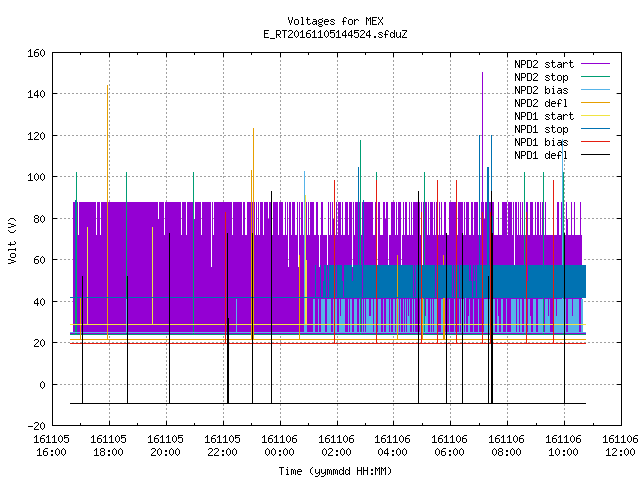
Task: Click the file name E_RT20161105144524.sfduZ subtitle
Action: pyautogui.click(x=335, y=34)
